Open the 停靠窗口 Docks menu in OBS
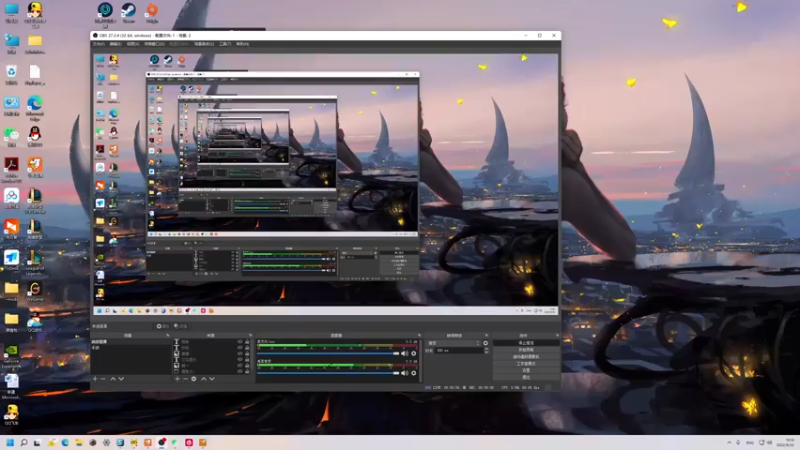 pos(154,44)
